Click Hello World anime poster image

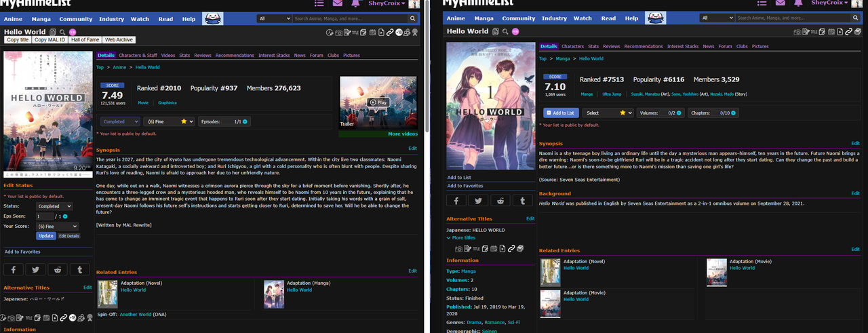click(x=48, y=114)
